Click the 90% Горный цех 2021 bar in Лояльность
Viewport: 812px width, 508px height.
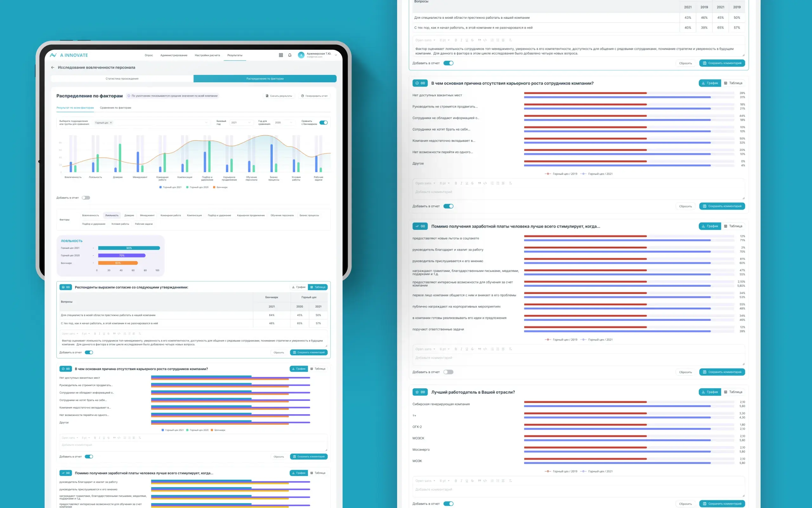pos(129,248)
